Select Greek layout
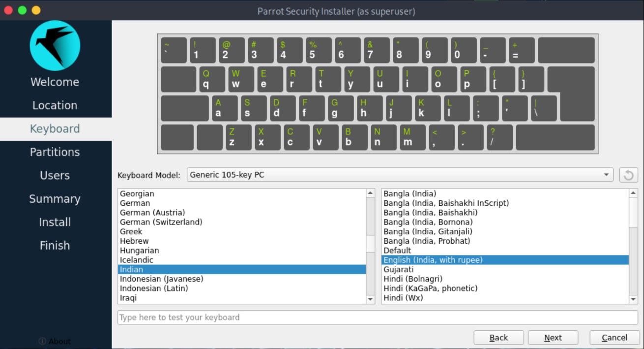Screen dimensions: 644x349 (242, 231)
